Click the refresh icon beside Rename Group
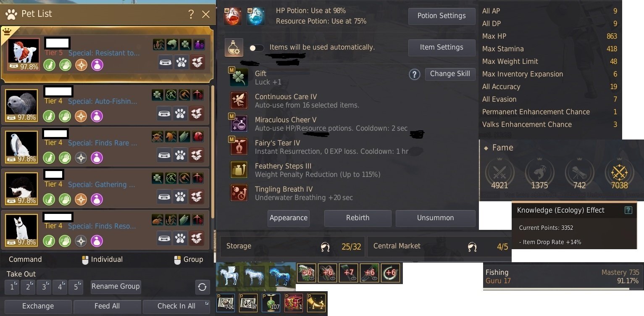Image resolution: width=644 pixels, height=316 pixels. [202, 287]
